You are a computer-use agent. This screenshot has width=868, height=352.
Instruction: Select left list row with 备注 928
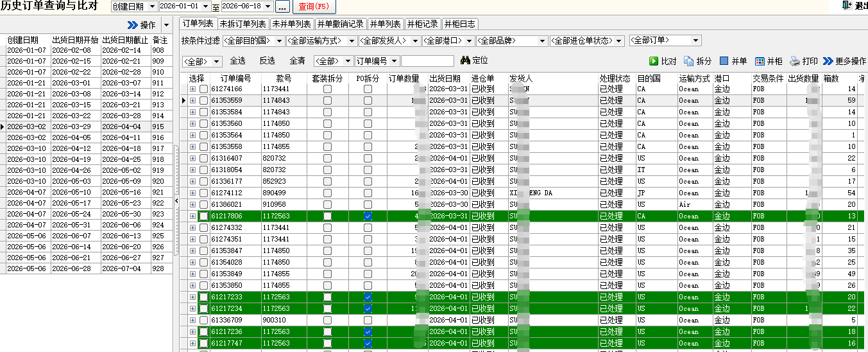click(86, 268)
